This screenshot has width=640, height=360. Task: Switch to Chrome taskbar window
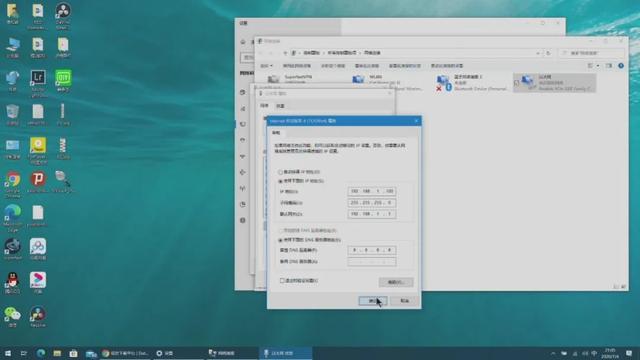pos(126,353)
